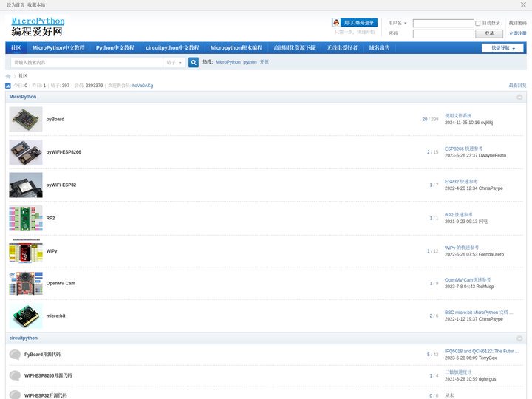Click the 找回密码 recover password link
This screenshot has width=532, height=399.
517,23
